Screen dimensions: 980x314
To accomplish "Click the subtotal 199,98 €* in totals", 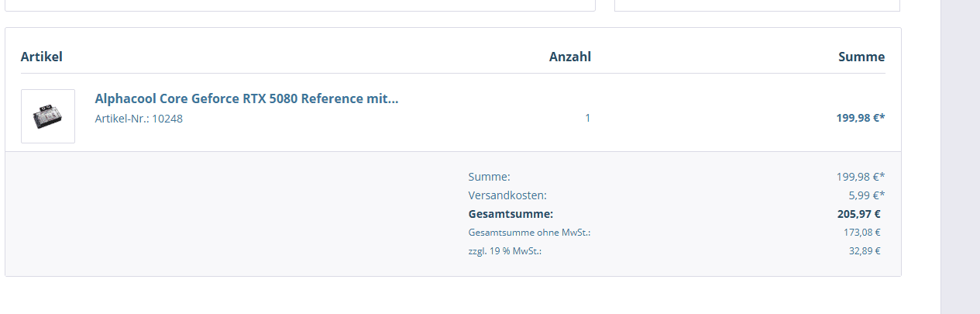I will coord(860,177).
